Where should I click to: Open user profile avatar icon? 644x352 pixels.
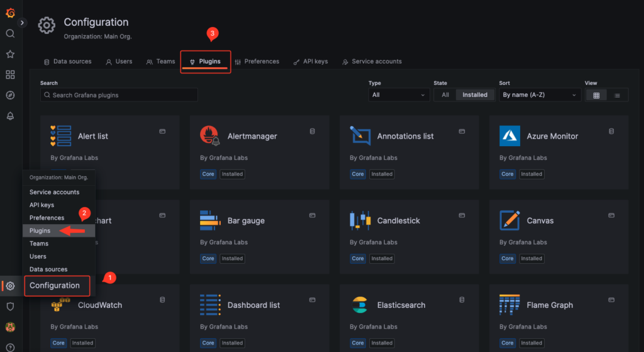click(10, 327)
